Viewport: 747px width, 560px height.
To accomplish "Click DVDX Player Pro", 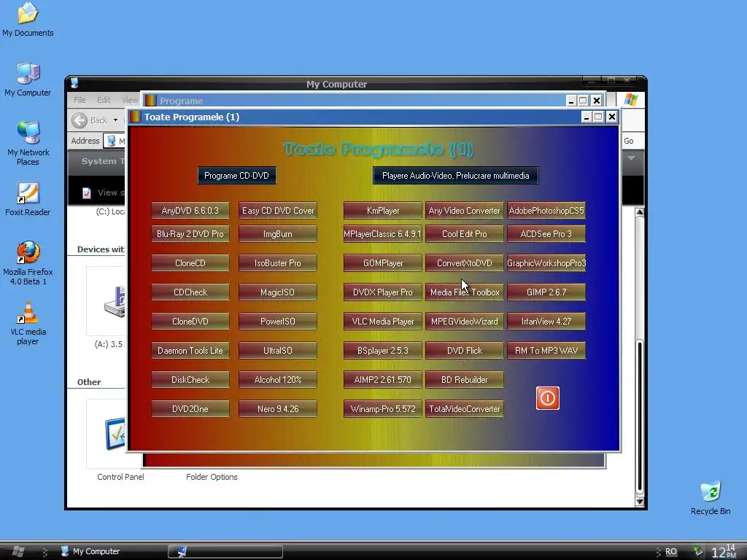I will 382,292.
